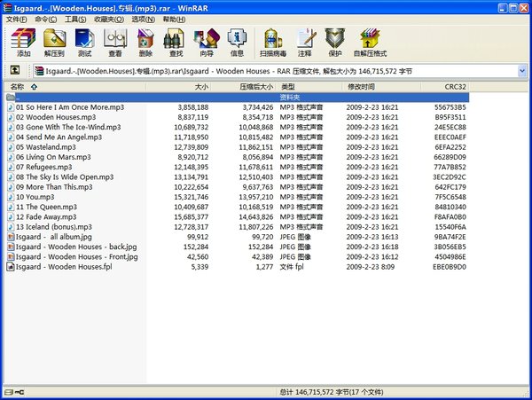
Task: Click status bar total 146,715,572 text
Action: [x=332, y=392]
